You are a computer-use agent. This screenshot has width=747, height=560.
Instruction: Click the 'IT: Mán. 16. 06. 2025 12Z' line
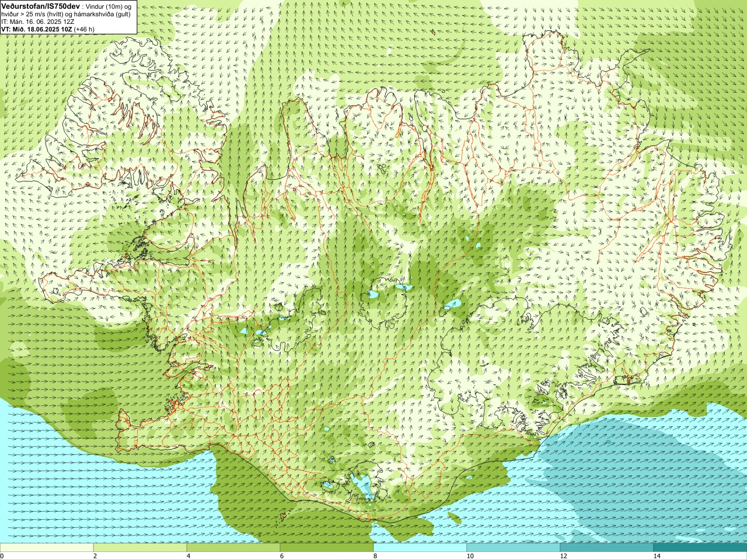coord(38,21)
